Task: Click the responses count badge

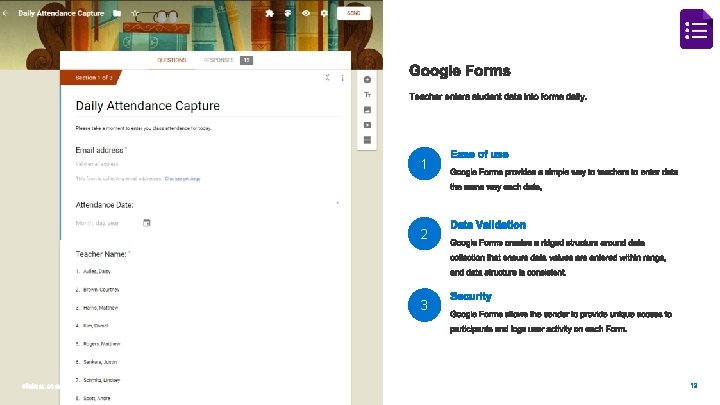Action: tap(246, 60)
